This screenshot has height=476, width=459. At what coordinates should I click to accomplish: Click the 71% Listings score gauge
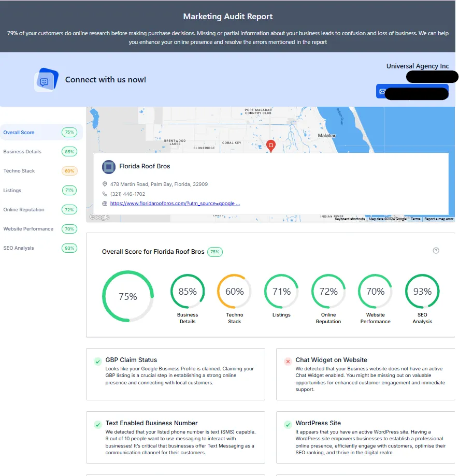[x=281, y=292]
